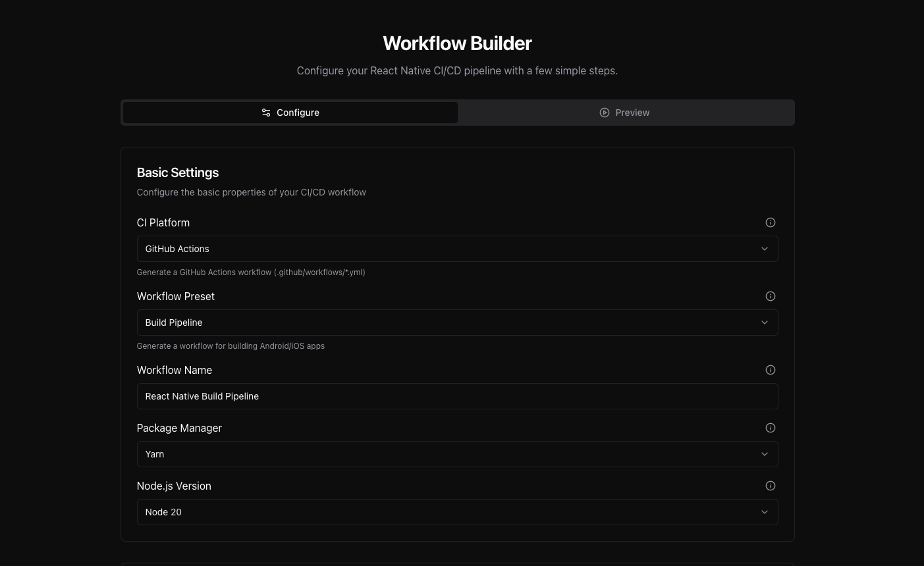The width and height of the screenshot is (924, 566).
Task: Show info tooltip for Workflow Preset
Action: [x=770, y=296]
